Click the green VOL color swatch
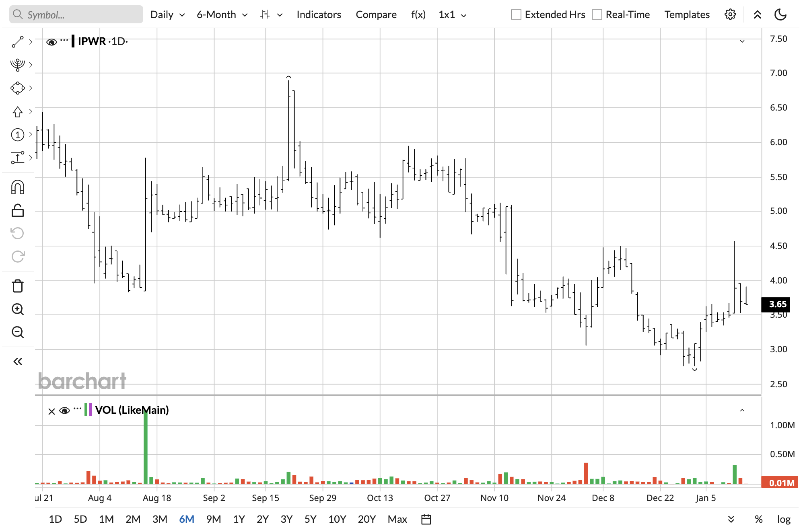The width and height of the screenshot is (801, 532). pos(86,410)
